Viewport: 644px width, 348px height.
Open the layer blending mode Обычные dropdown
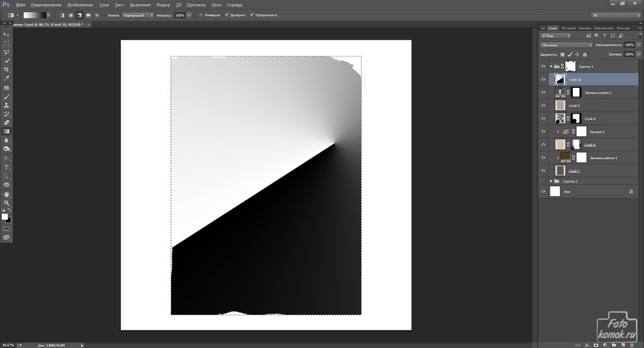click(566, 45)
